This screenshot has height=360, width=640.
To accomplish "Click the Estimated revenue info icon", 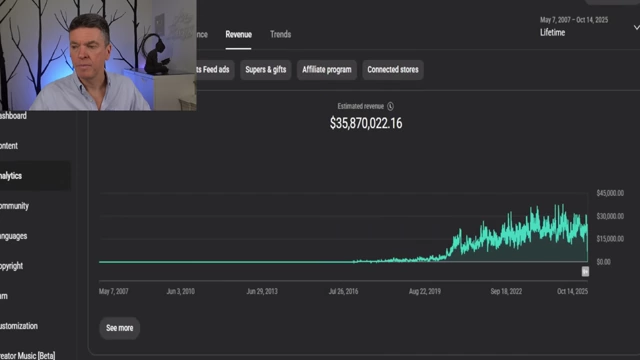I will click(391, 107).
